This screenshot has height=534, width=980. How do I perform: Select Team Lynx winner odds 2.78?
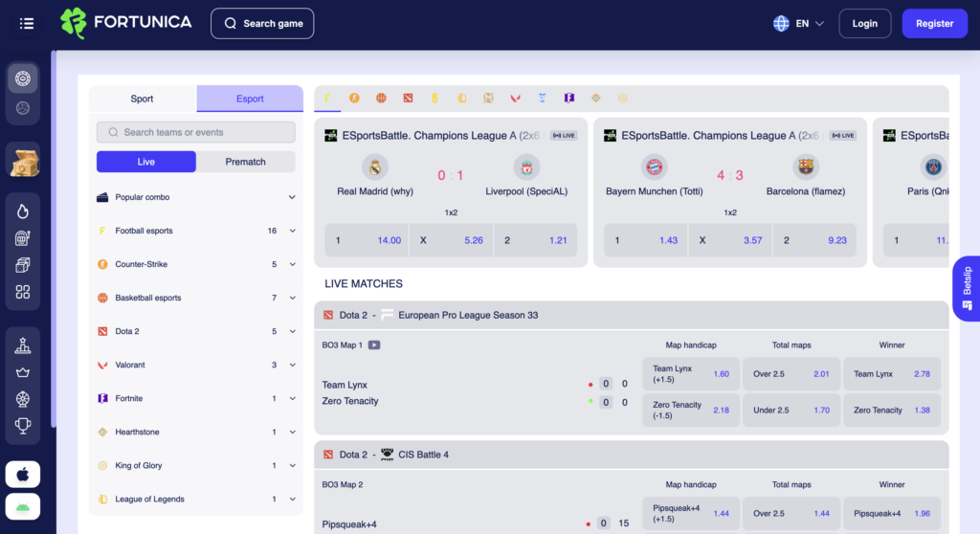[x=892, y=374]
